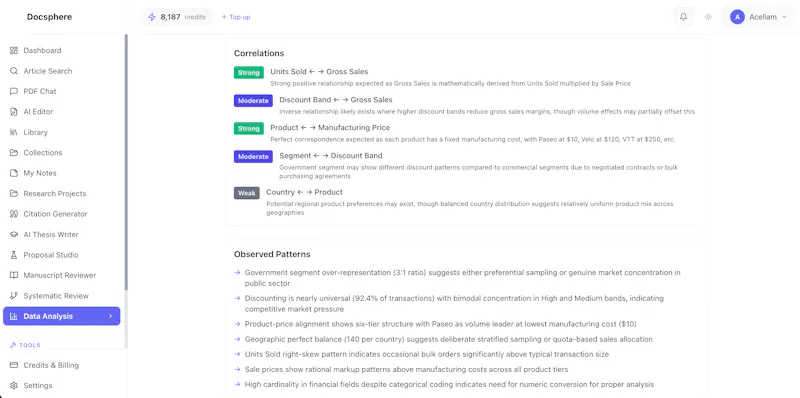The width and height of the screenshot is (800, 398).
Task: Click the 8,187 credits badge
Action: point(177,17)
